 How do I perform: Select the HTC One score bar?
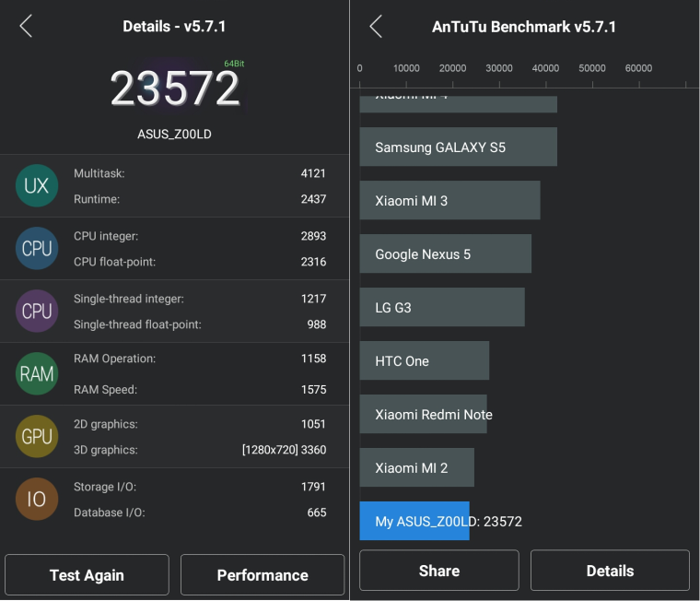(x=424, y=361)
